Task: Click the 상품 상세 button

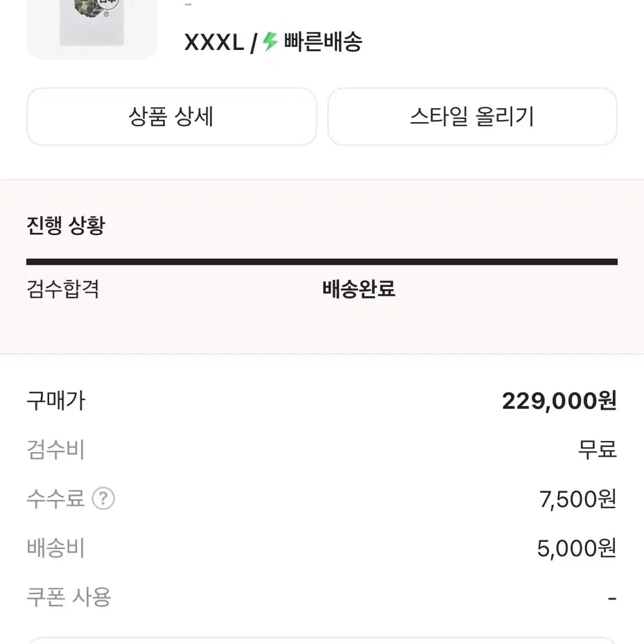Action: [171, 116]
